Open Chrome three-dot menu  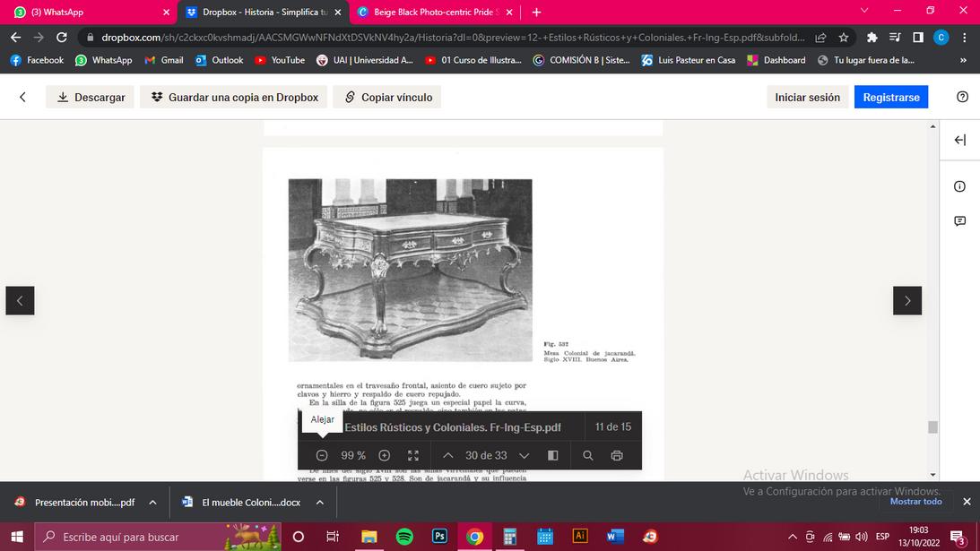coord(965,38)
